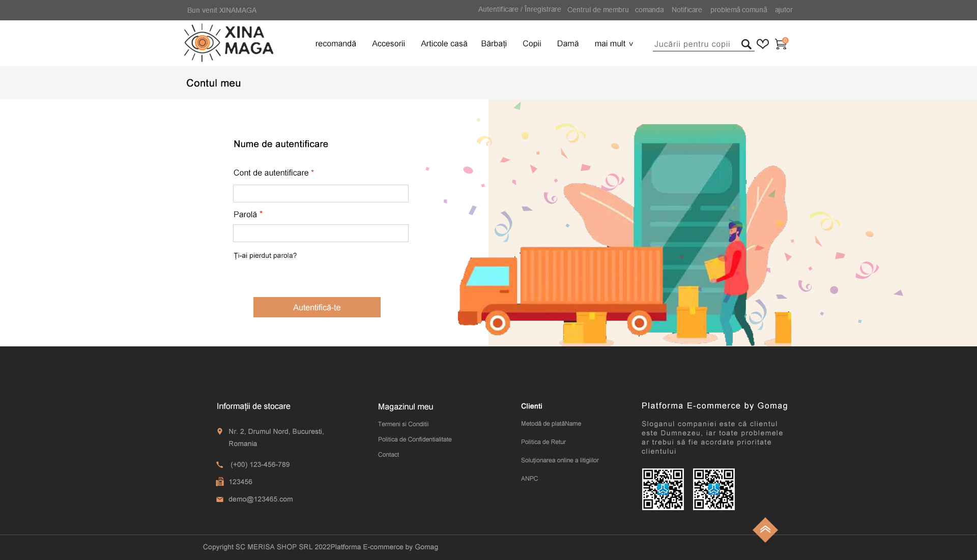Click the scroll-to-top orange arrow icon

click(765, 530)
